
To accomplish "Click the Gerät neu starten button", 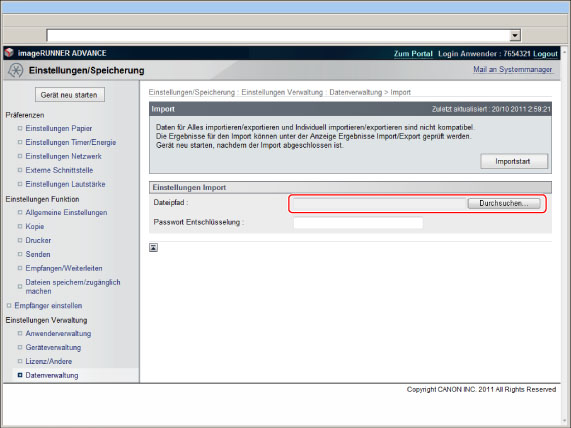I will coord(70,95).
